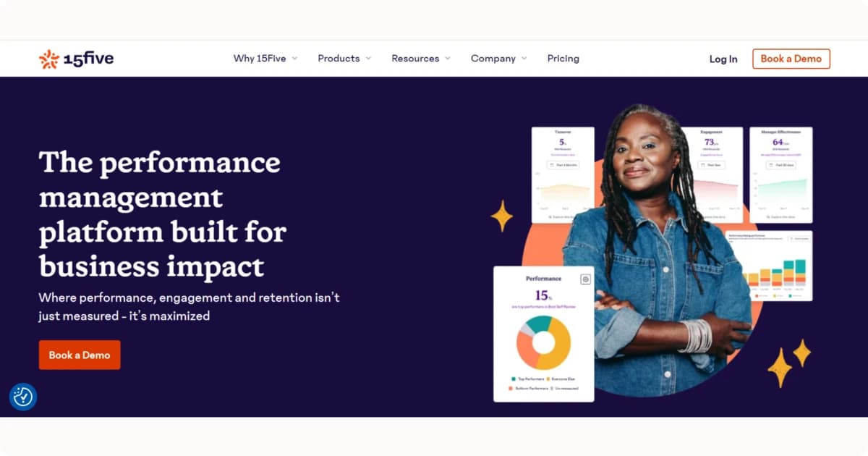Image resolution: width=868 pixels, height=456 pixels.
Task: Click the magnifier icon under the Engagement chart
Action: pos(699,216)
